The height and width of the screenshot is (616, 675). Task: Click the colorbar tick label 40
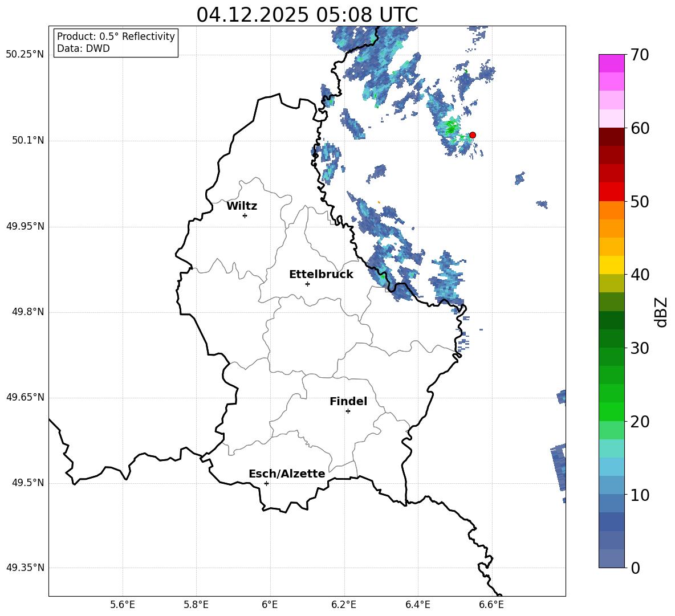(640, 275)
